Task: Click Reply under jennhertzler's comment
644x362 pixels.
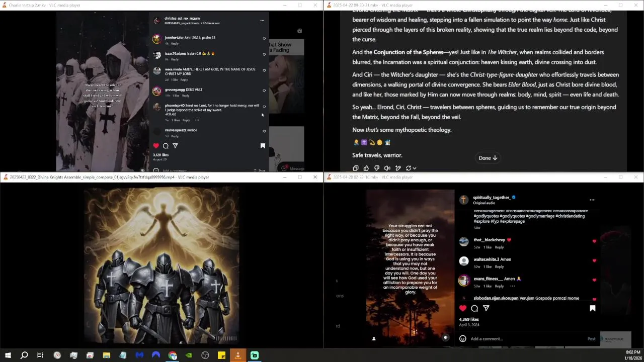Action: point(175,44)
